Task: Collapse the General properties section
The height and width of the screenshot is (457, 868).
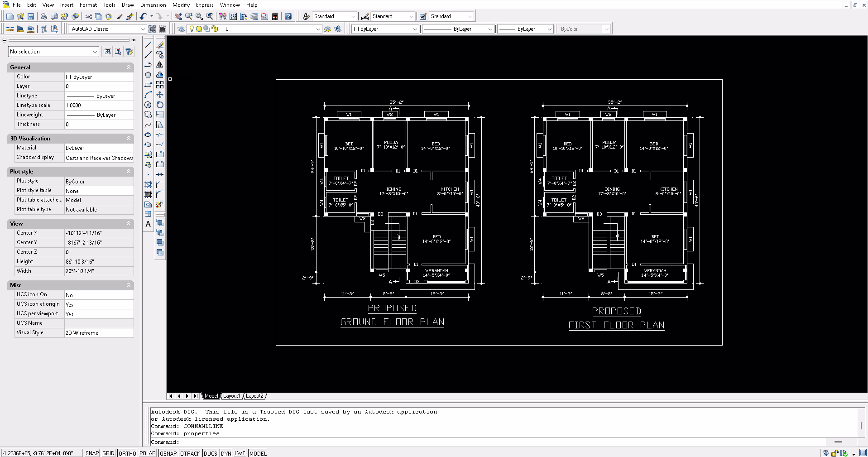Action: click(x=129, y=67)
